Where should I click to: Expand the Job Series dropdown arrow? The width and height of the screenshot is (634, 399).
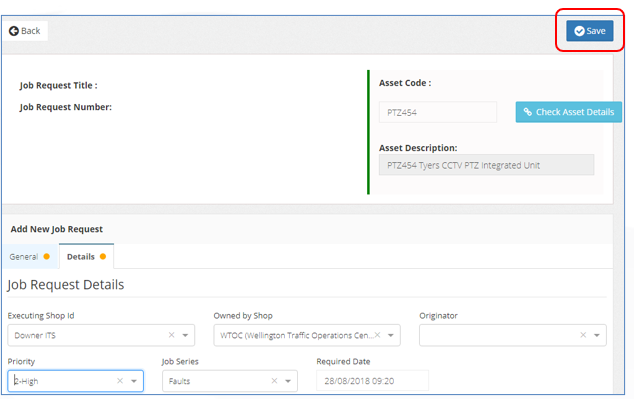click(x=288, y=381)
